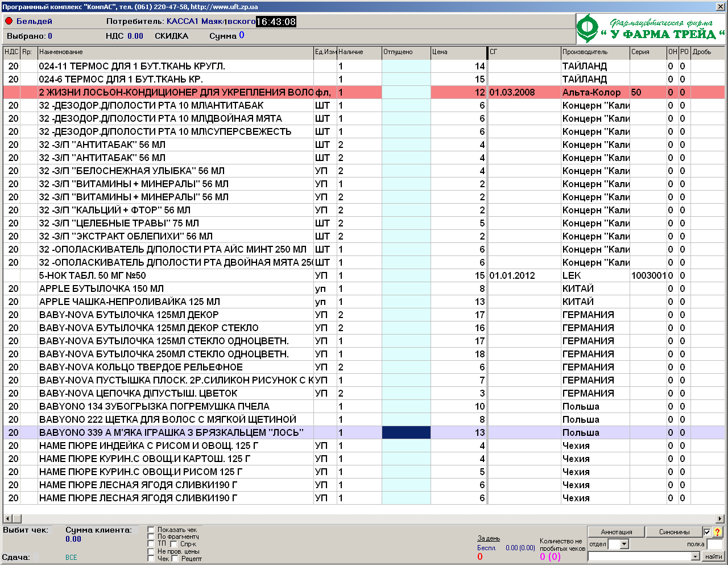
Task: Select row 32 -ДЕЗОДОР. СУПЕРСВЕЖЕСТЬ
Action: [x=364, y=131]
